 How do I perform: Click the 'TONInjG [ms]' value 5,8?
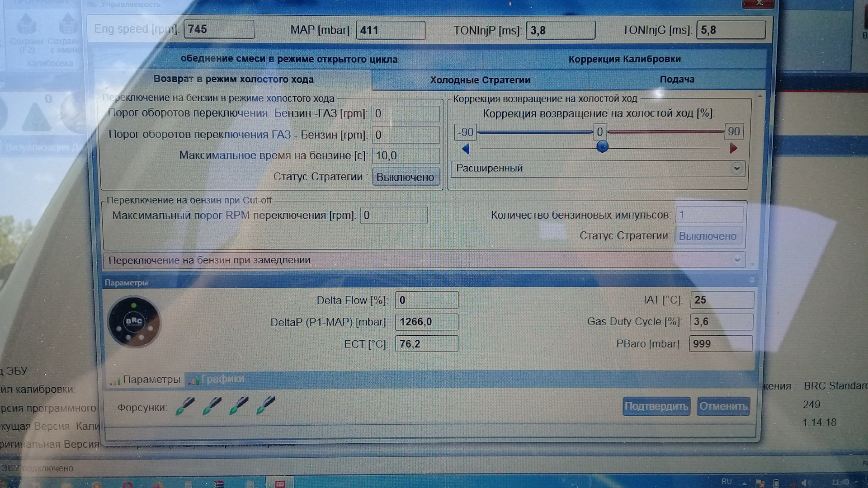(731, 30)
